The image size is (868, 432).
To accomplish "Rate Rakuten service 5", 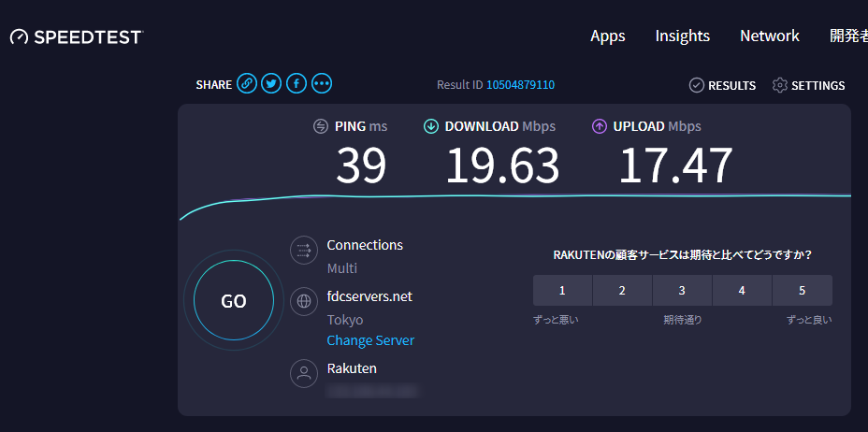I will [803, 291].
